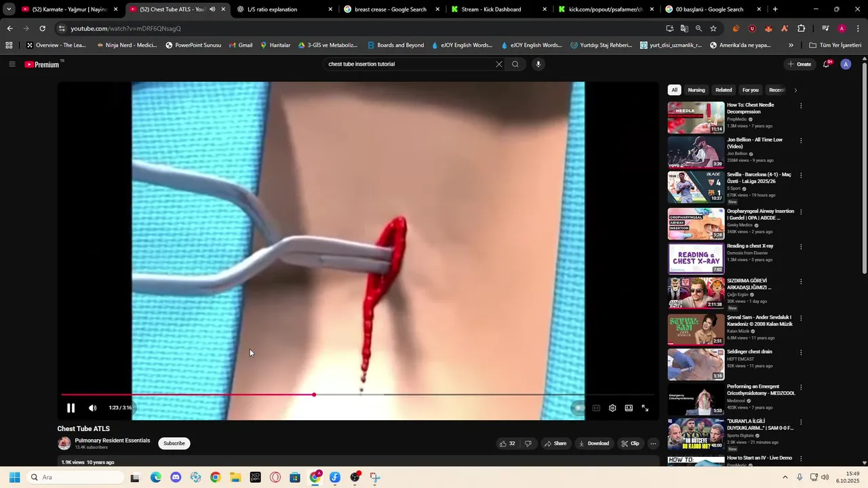Open the Chrome apps grid icon
Viewport: 868px width, 488px height.
(9, 45)
